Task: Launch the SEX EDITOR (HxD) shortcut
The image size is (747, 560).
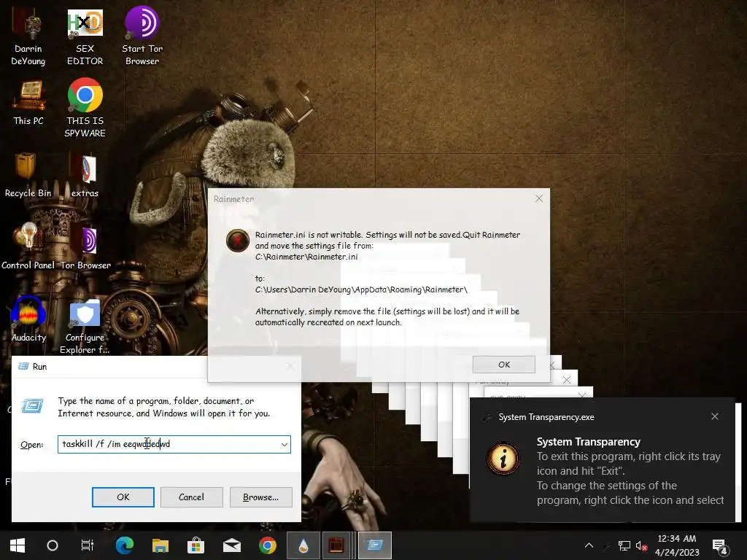Action: click(x=85, y=37)
